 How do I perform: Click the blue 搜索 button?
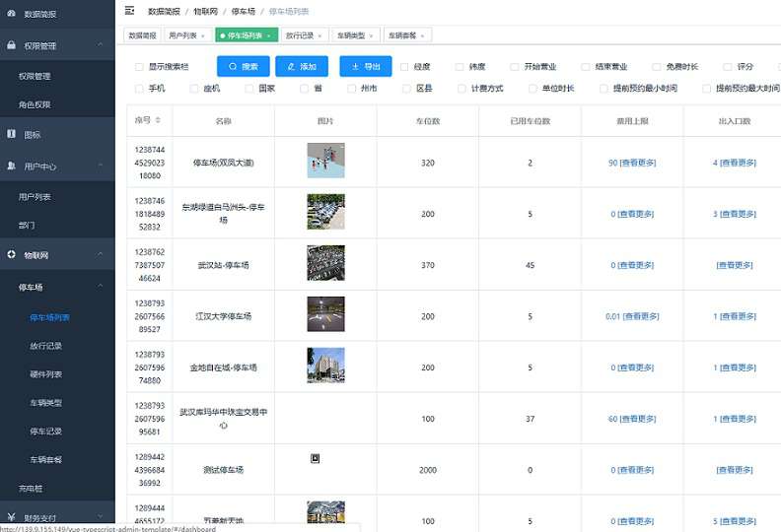click(243, 67)
